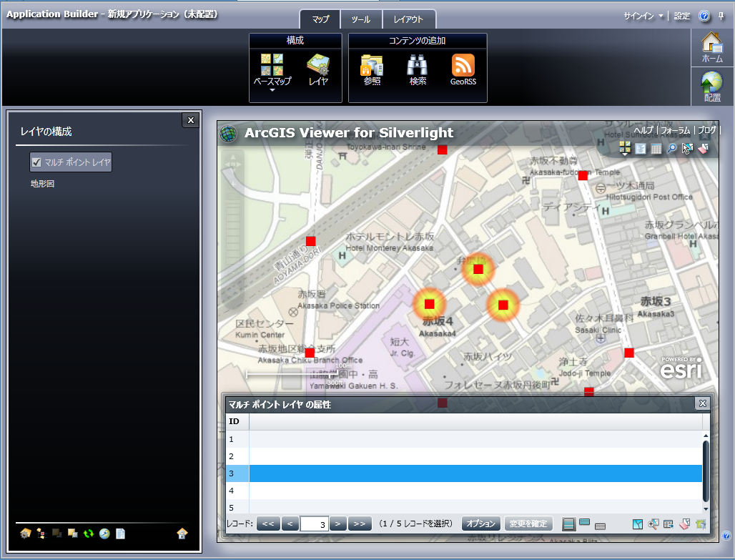
Task: Click the green refresh arrows icon
Action: (89, 534)
